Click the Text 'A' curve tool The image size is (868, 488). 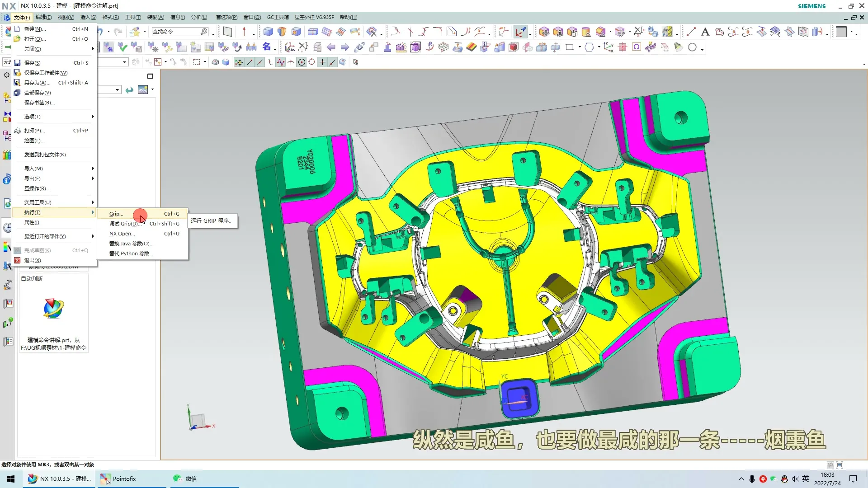(x=705, y=32)
